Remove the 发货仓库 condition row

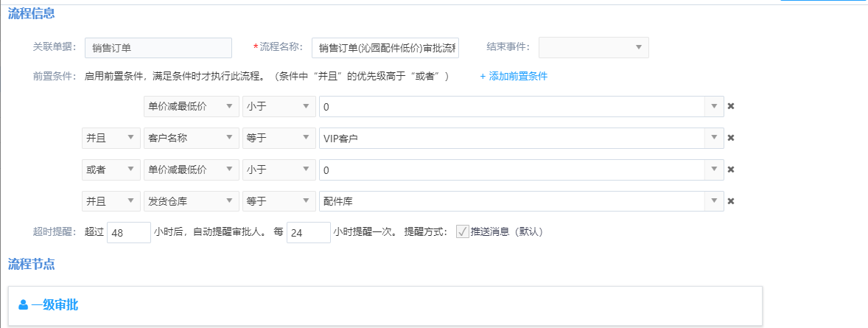(731, 201)
